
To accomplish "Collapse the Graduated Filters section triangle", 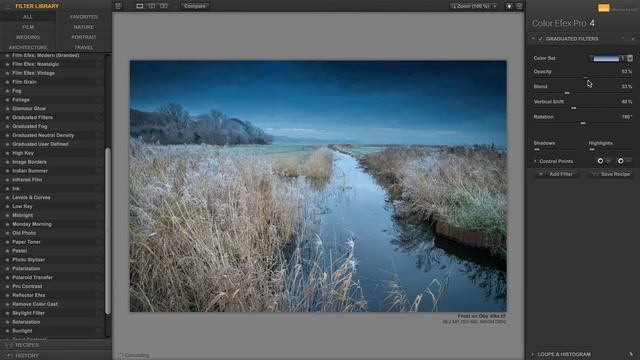I will point(533,39).
